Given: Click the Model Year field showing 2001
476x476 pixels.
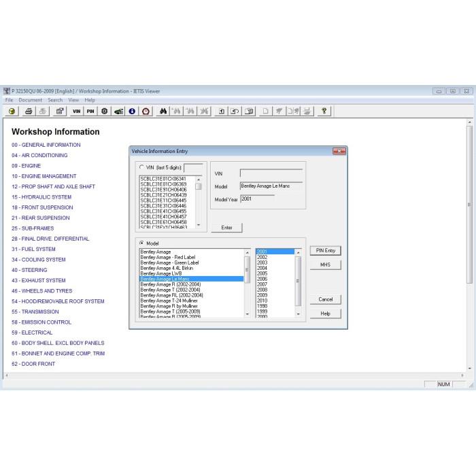Looking at the screenshot, I should [258, 199].
